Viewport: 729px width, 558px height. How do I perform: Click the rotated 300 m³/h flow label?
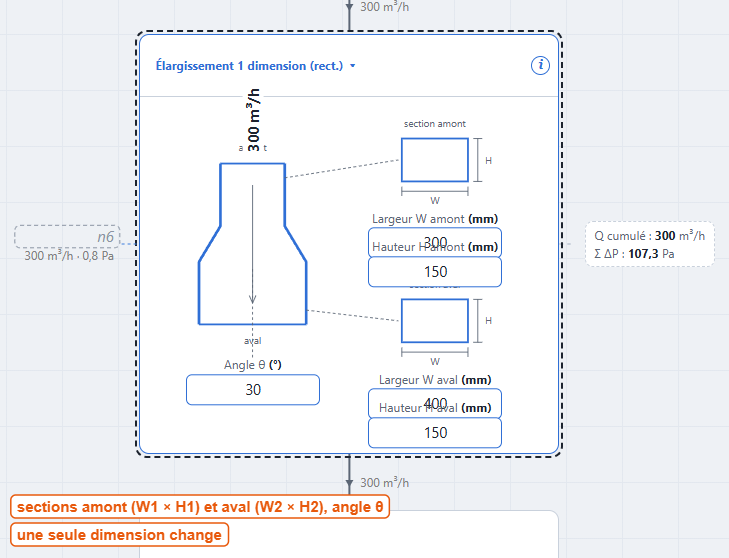pyautogui.click(x=253, y=120)
